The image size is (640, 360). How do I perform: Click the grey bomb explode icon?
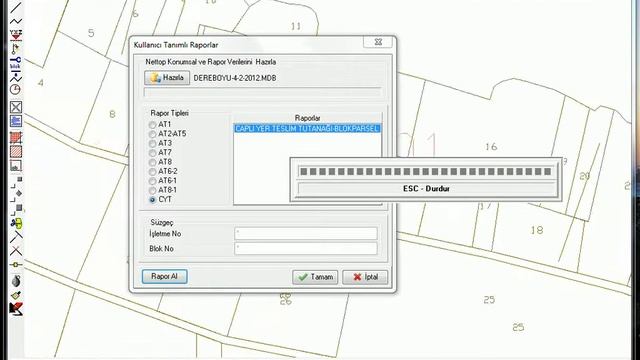pos(16,281)
